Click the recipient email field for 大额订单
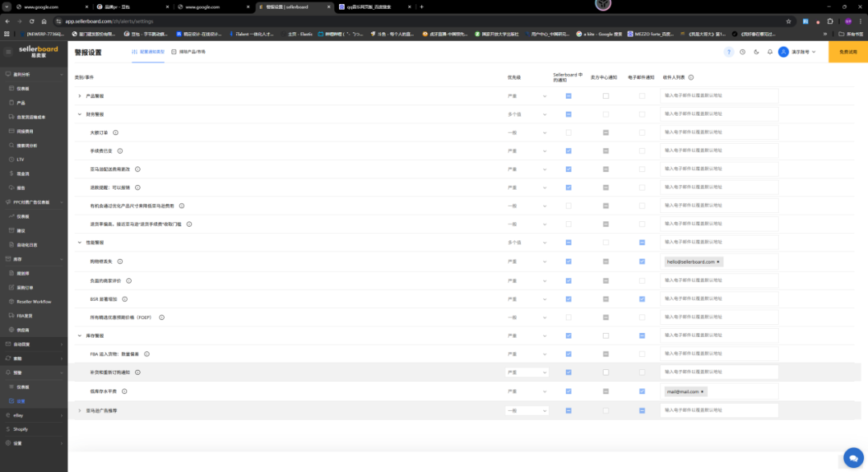 719,133
